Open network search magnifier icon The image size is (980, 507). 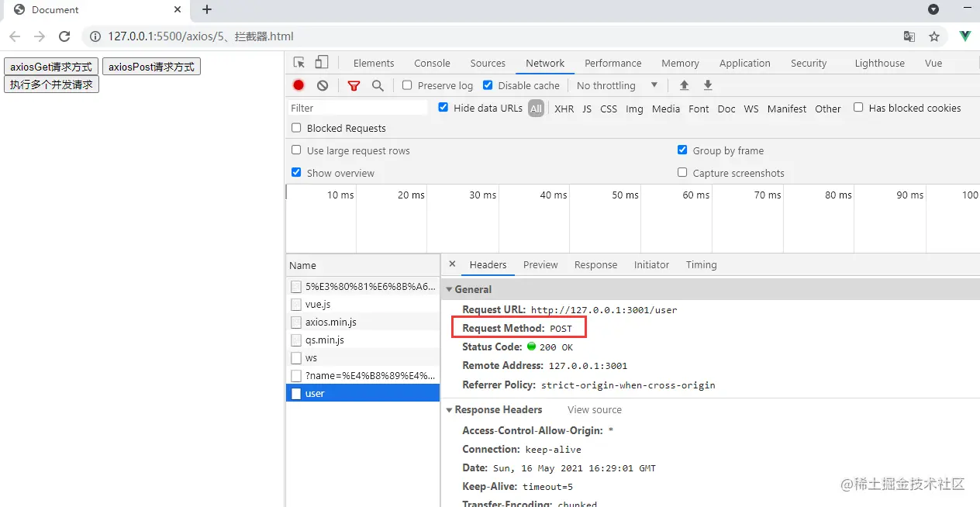(378, 85)
